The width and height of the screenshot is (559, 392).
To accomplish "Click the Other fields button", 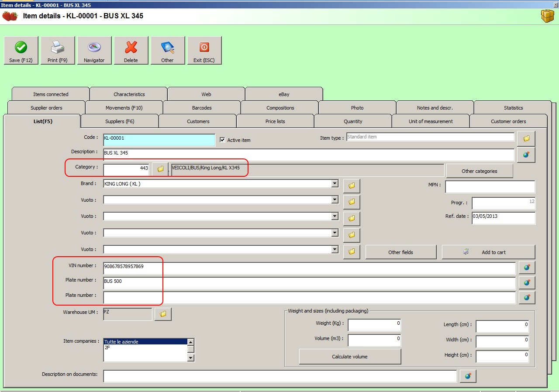I will [x=401, y=252].
